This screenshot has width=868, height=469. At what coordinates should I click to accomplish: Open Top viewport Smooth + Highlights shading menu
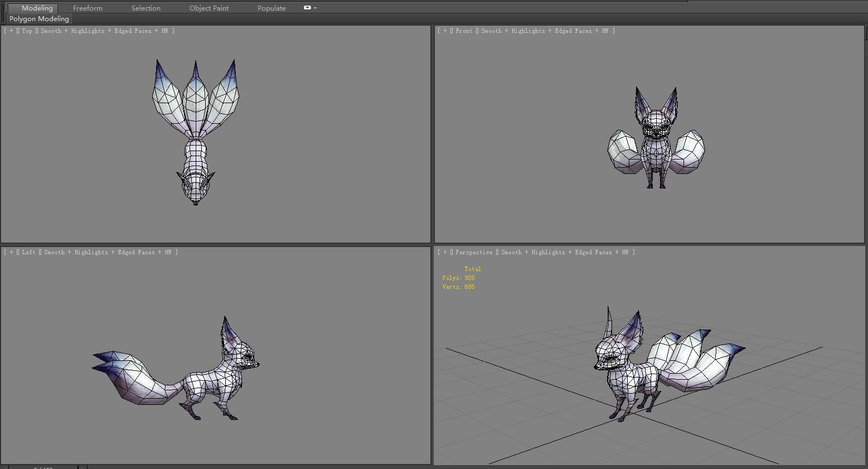click(x=104, y=31)
